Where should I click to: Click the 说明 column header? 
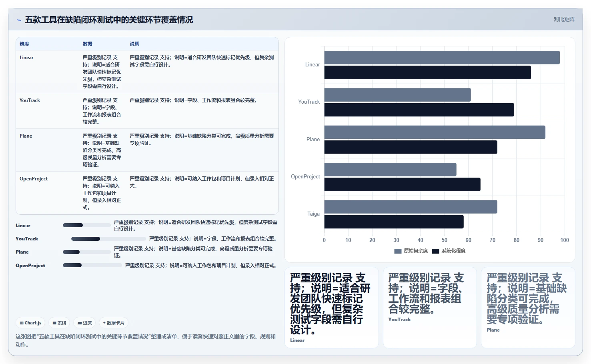(x=134, y=44)
